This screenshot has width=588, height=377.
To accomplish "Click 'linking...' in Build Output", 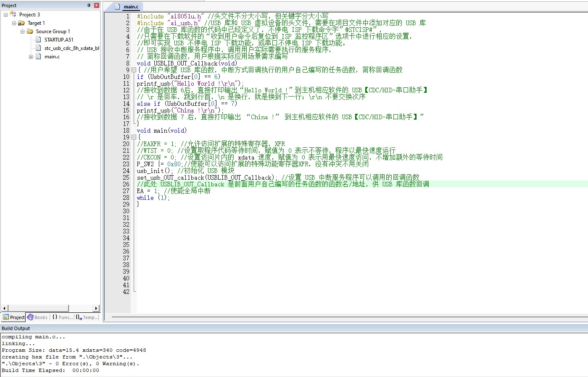I will 18,343.
